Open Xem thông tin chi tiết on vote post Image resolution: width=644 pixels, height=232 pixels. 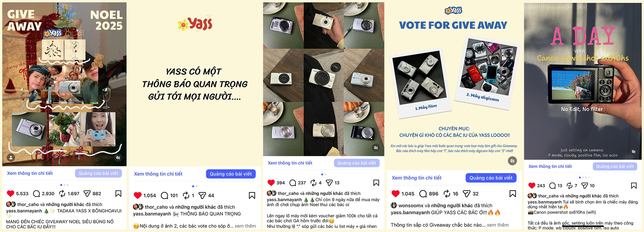[416, 178]
